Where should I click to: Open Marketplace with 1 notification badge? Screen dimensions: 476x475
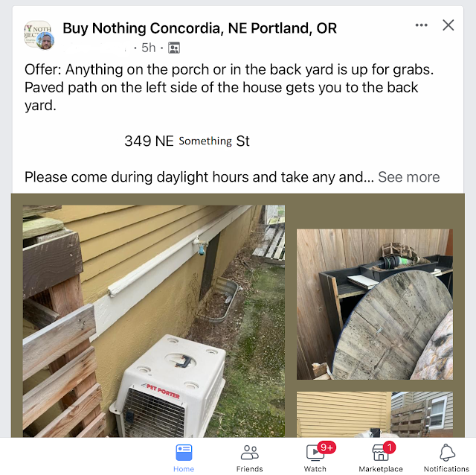point(381,458)
